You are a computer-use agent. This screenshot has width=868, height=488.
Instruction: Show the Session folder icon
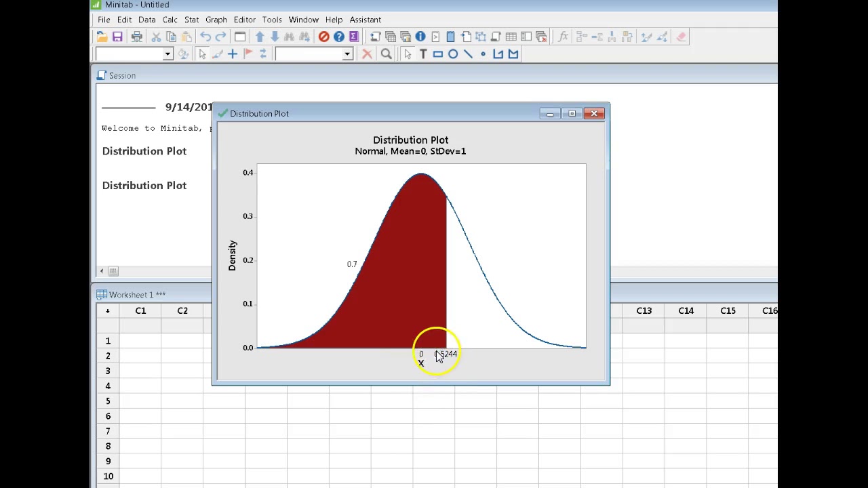[375, 37]
